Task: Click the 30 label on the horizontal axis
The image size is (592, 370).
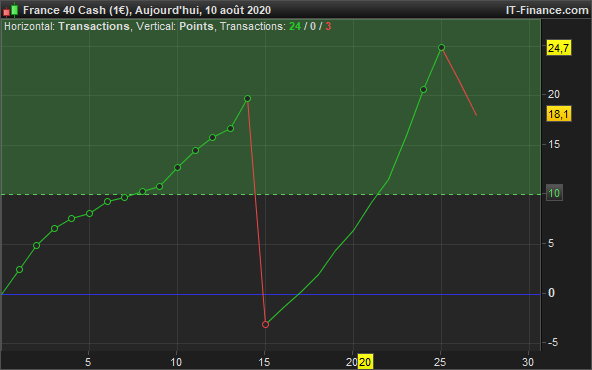Action: coord(528,362)
